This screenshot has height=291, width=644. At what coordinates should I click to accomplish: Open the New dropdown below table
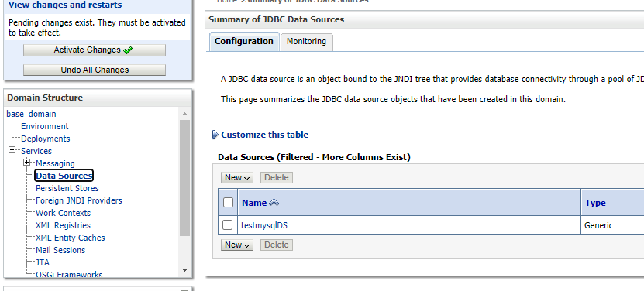coord(237,245)
